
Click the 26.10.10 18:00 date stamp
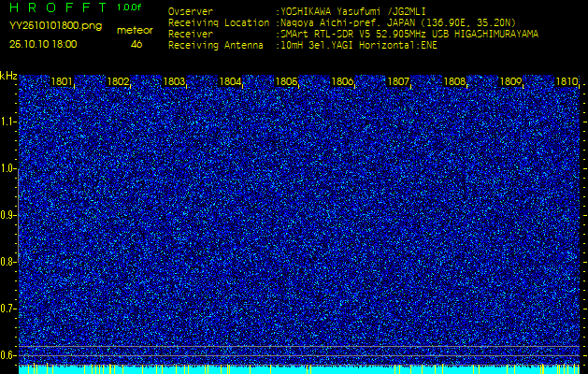pos(44,44)
